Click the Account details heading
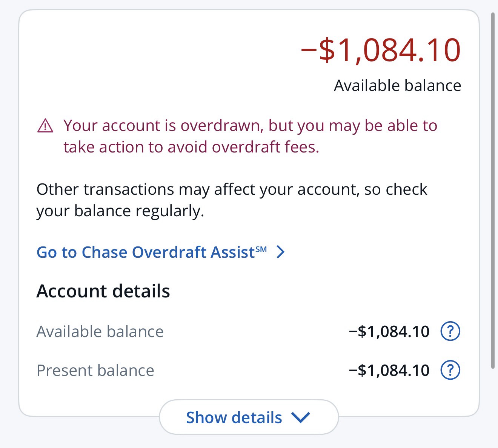The height and width of the screenshot is (448, 498). [x=103, y=291]
